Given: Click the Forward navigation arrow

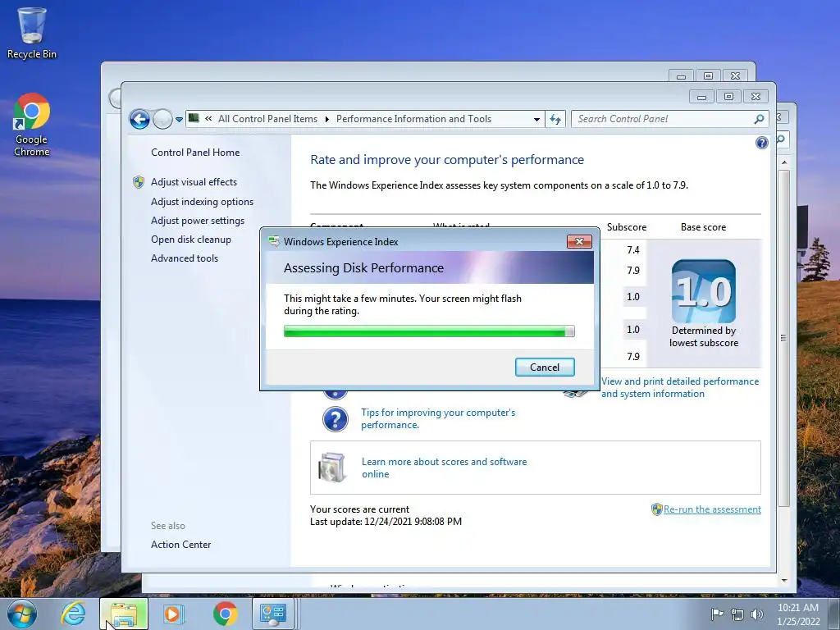Looking at the screenshot, I should pos(162,119).
